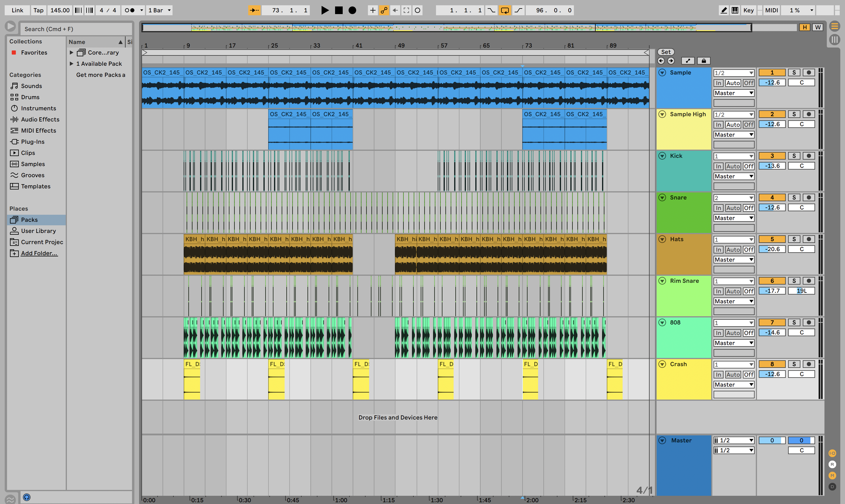Open the Audio Effects category
The width and height of the screenshot is (845, 504).
click(40, 120)
